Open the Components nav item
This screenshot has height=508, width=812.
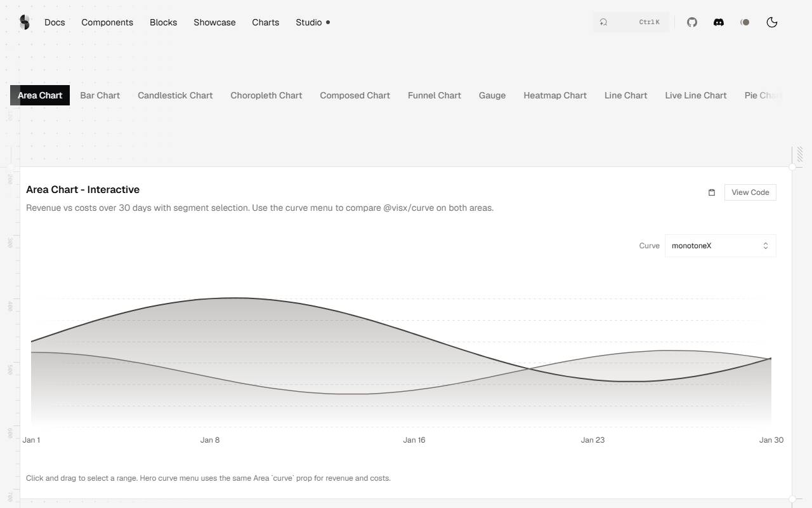107,22
